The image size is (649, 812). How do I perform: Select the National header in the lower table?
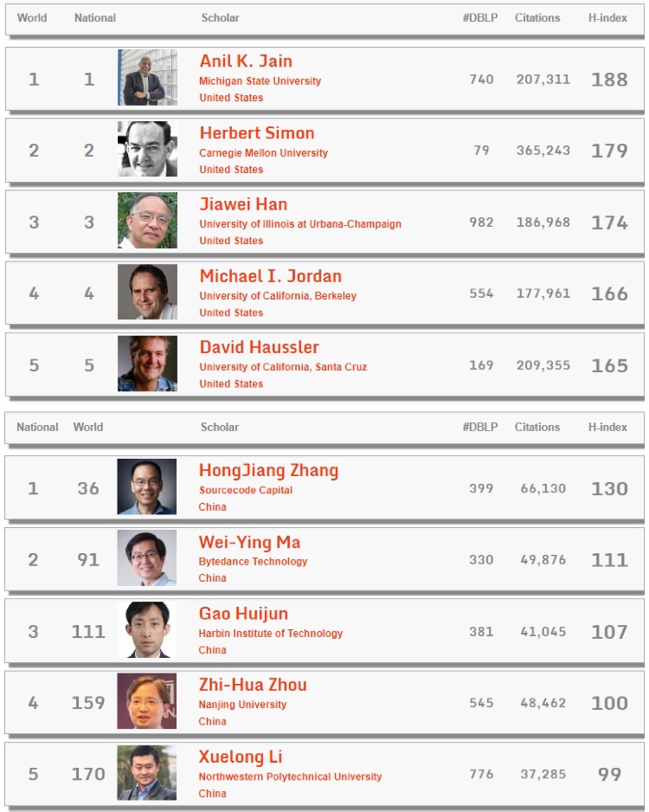point(37,428)
